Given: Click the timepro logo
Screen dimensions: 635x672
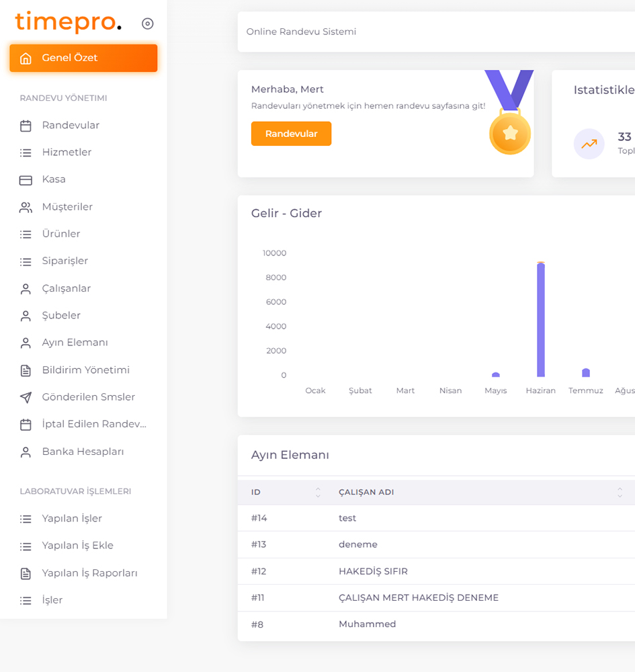Looking at the screenshot, I should tap(68, 22).
